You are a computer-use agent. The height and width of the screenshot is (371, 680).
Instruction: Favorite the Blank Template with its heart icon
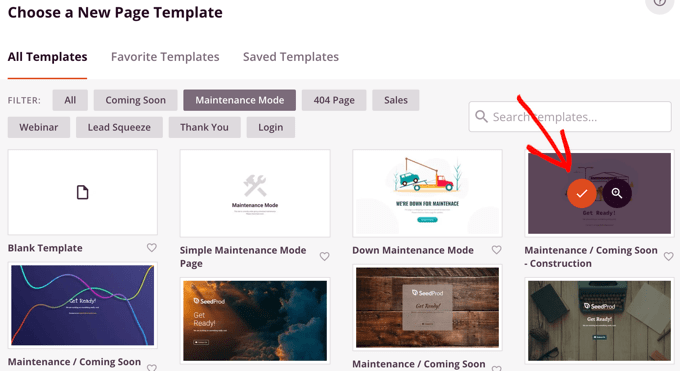[151, 247]
